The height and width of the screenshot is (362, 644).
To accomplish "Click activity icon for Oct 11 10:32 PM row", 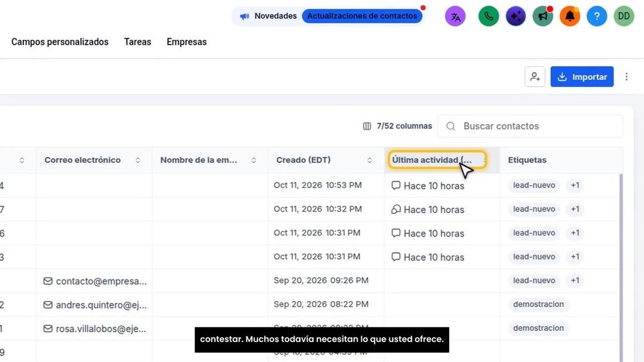I will (x=396, y=209).
